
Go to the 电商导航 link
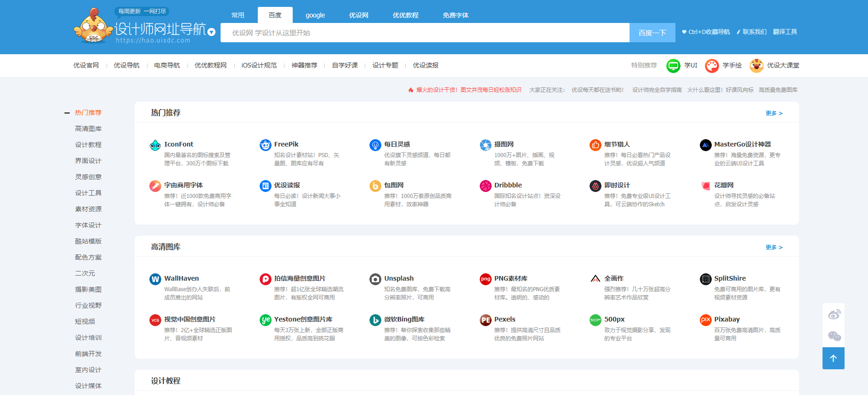point(167,66)
